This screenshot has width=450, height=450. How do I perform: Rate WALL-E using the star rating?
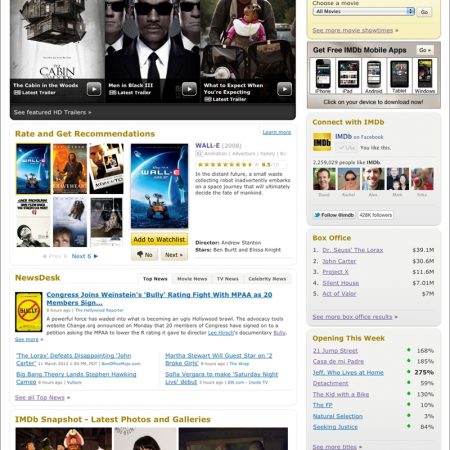click(228, 165)
